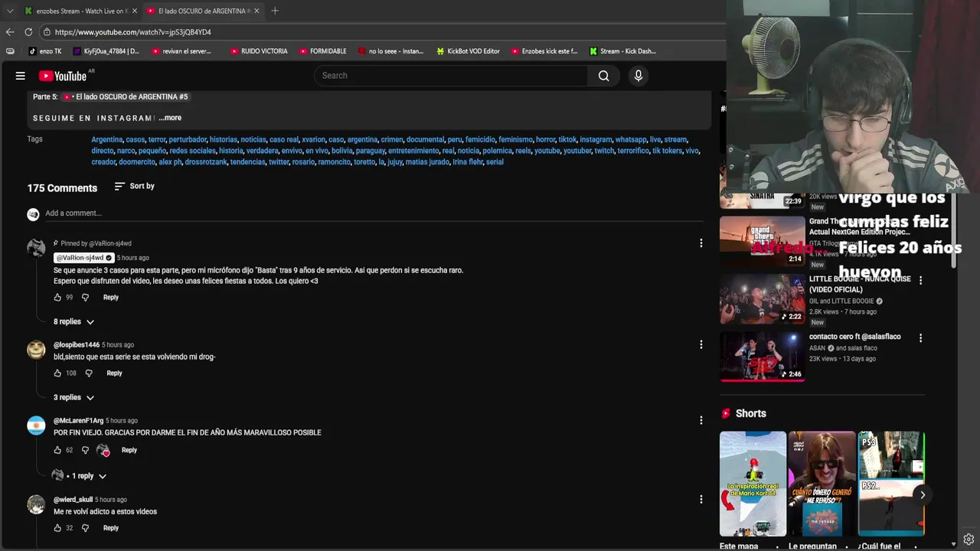Dislike wierd_skull comment
The height and width of the screenshot is (551, 980).
coord(85,528)
